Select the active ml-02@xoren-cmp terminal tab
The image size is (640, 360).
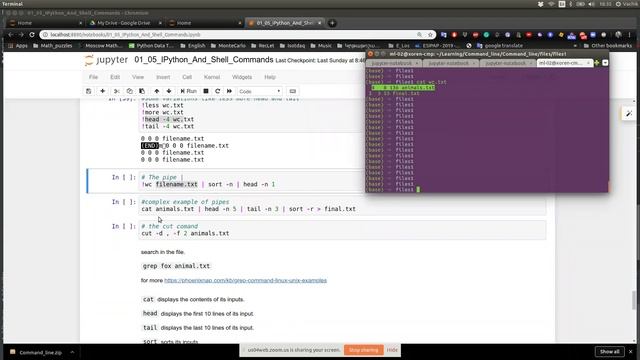click(564, 63)
